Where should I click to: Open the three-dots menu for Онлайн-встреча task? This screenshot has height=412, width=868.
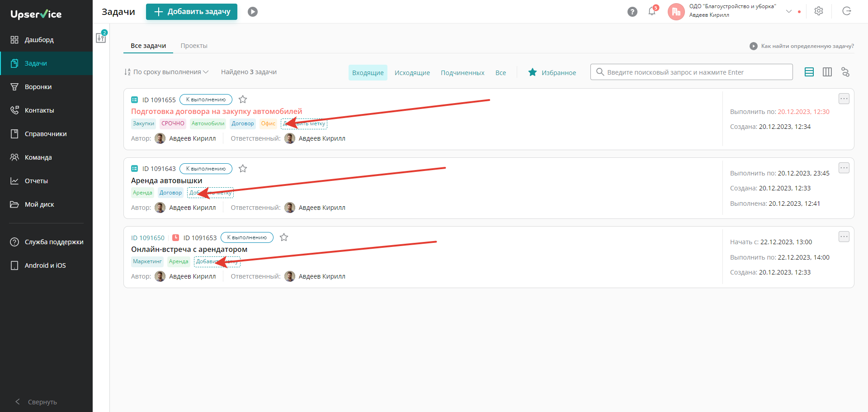tap(844, 237)
